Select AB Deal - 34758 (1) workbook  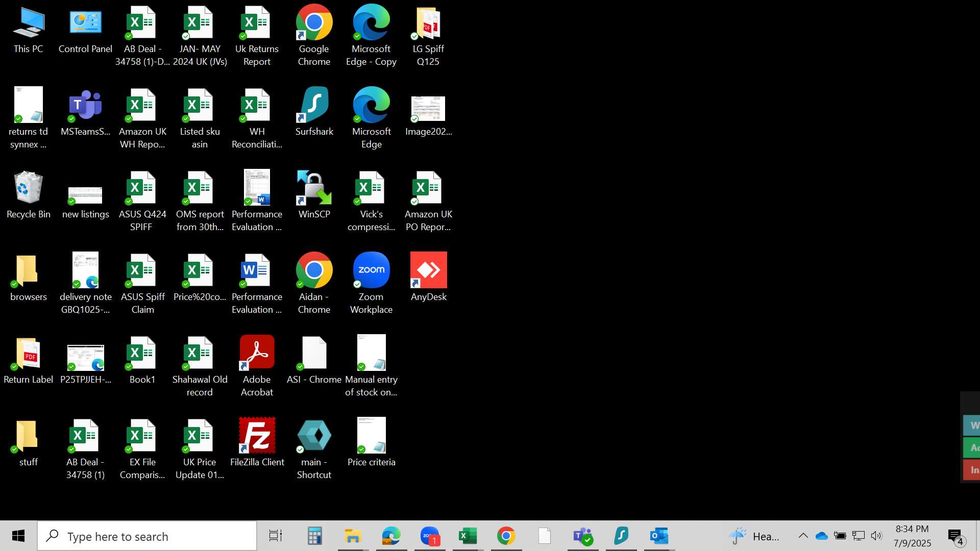[85, 449]
